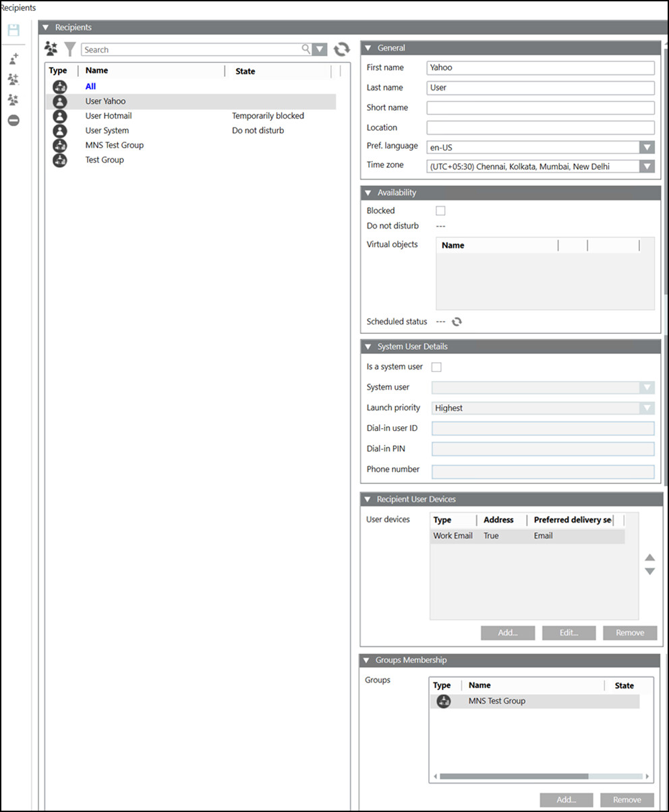The image size is (669, 812).
Task: Click the group icon in Groups Membership list
Action: click(x=444, y=701)
